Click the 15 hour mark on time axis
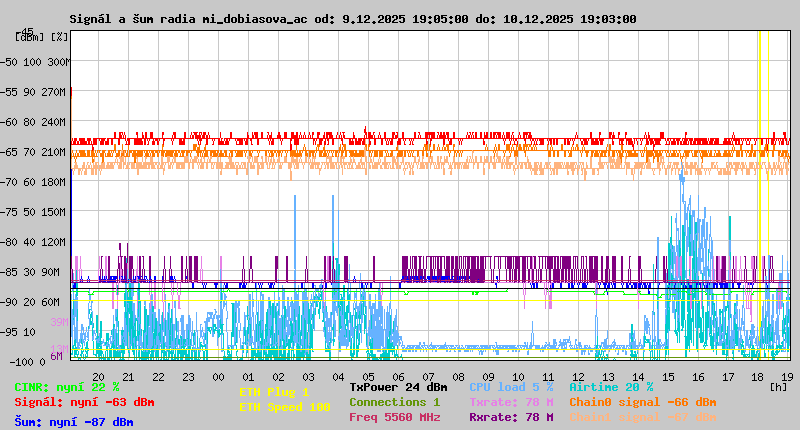This screenshot has height=430, width=800. click(x=668, y=377)
